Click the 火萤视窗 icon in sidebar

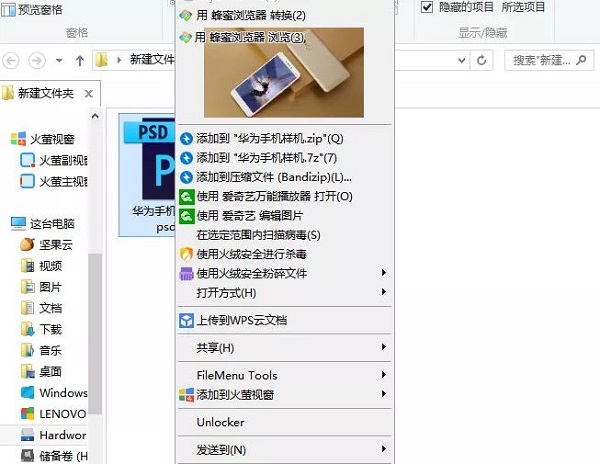click(x=18, y=139)
